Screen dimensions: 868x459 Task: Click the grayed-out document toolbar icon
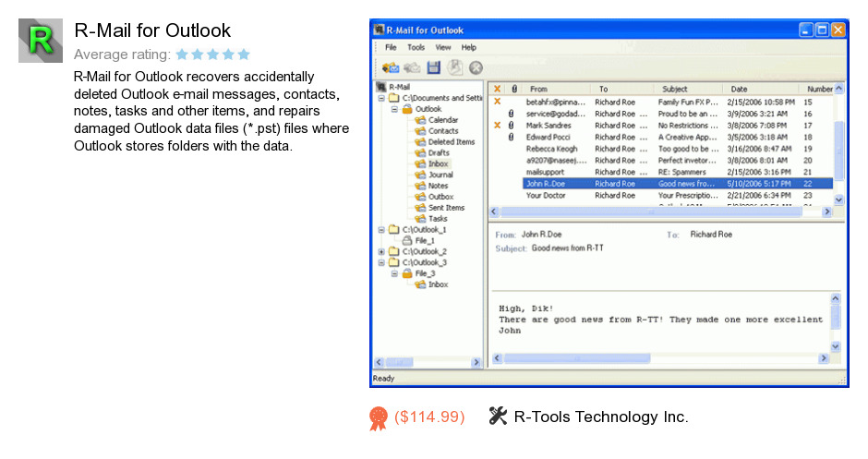[x=454, y=67]
